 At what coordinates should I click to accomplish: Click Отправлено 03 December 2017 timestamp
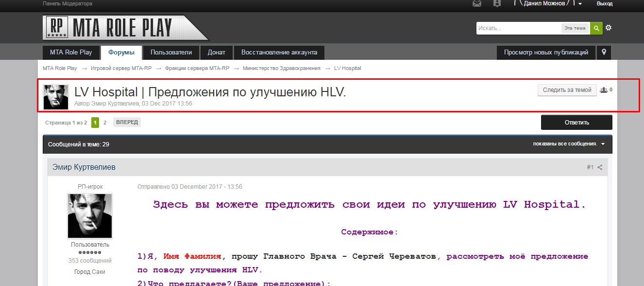tap(190, 187)
